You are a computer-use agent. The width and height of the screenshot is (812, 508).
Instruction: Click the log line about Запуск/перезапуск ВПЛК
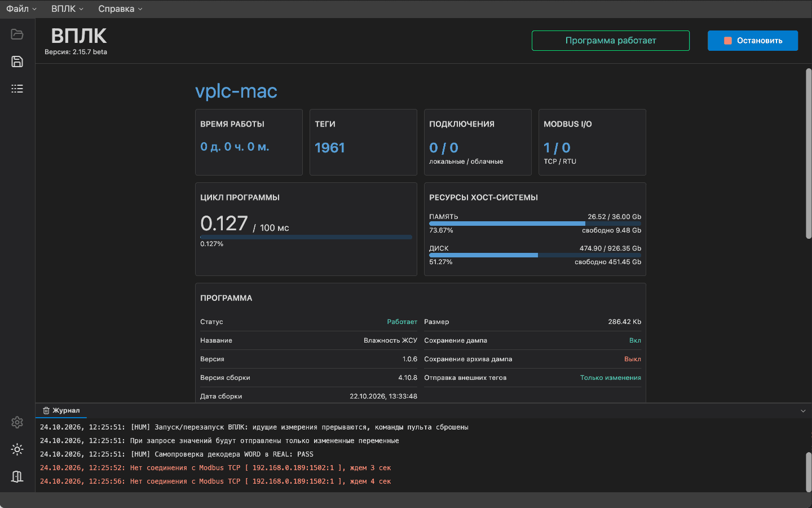[254, 427]
